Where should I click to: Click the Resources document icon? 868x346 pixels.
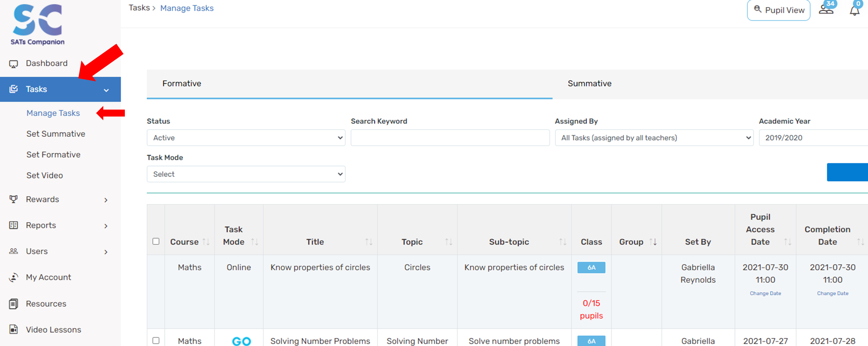[14, 304]
